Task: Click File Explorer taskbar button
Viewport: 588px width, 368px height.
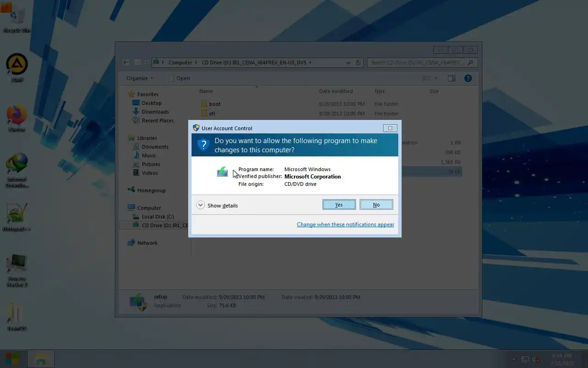Action: click(x=41, y=359)
